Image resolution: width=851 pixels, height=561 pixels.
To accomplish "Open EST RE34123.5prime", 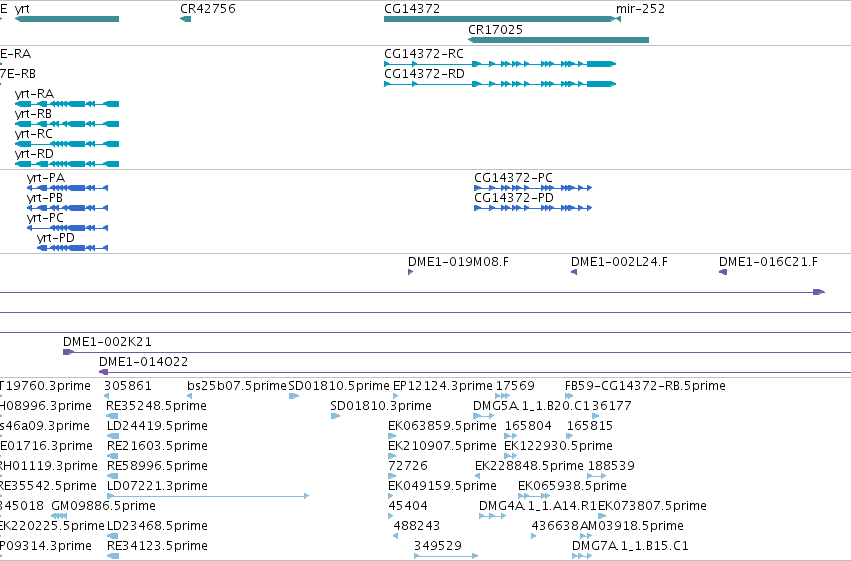I will pyautogui.click(x=113, y=557).
